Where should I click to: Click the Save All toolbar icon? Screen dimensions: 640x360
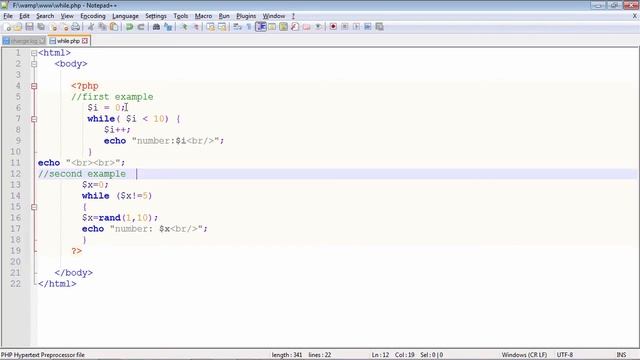click(x=41, y=27)
